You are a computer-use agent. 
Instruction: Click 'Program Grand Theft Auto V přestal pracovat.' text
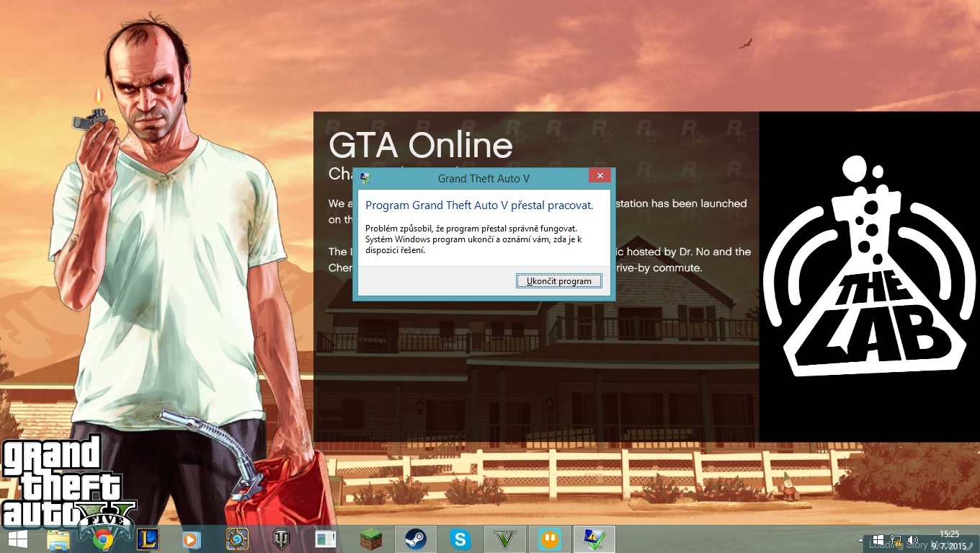(x=479, y=205)
